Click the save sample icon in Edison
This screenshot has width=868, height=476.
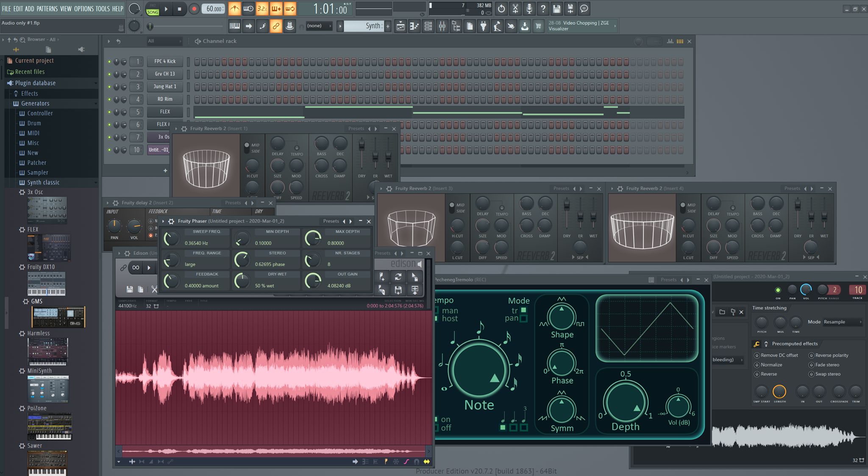point(129,289)
